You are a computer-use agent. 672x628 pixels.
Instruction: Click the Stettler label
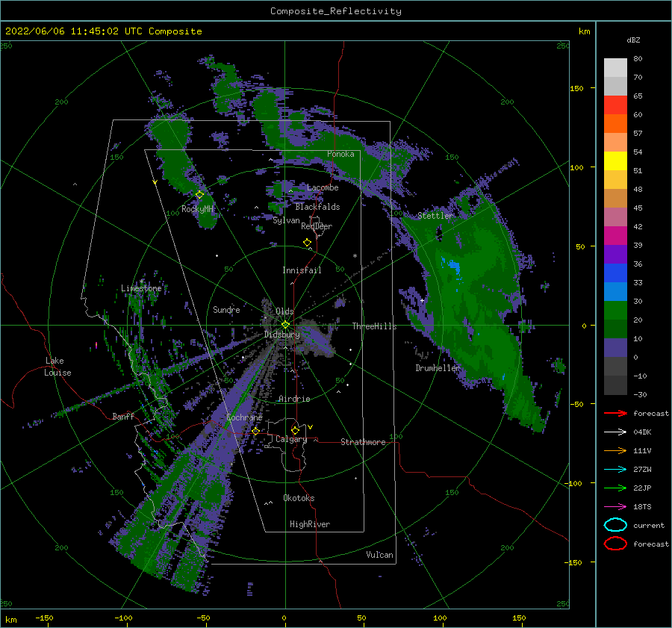tap(435, 216)
